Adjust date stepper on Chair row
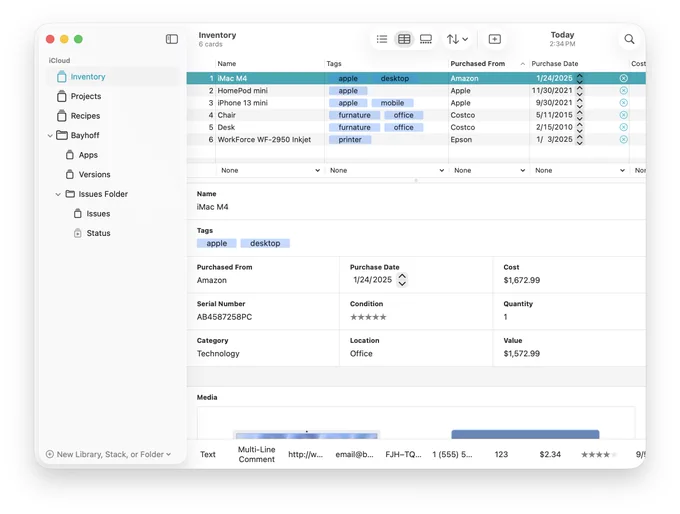Screen dimensions: 680x514 coord(580,115)
